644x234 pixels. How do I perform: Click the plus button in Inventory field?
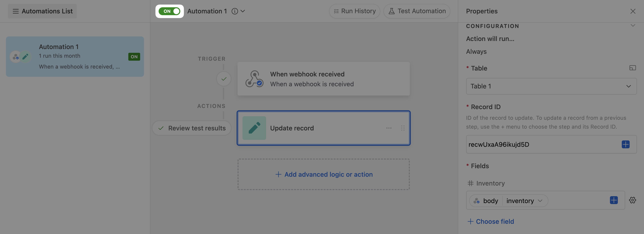pyautogui.click(x=614, y=200)
